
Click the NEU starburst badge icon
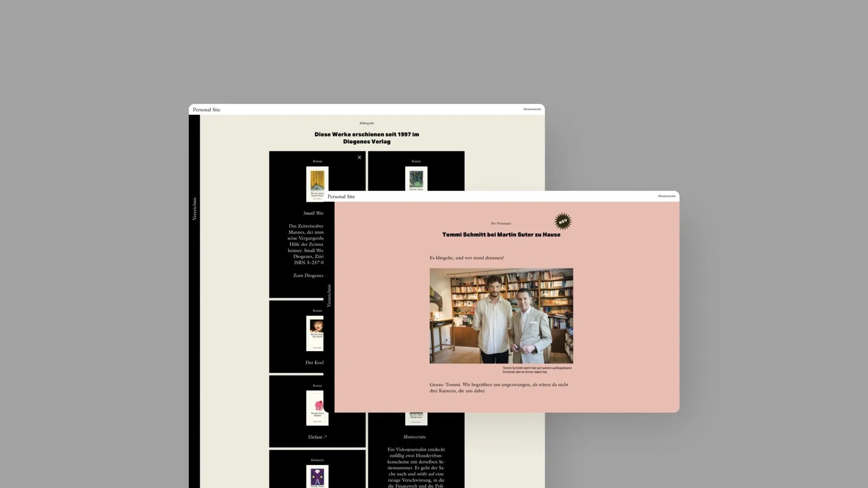(563, 221)
